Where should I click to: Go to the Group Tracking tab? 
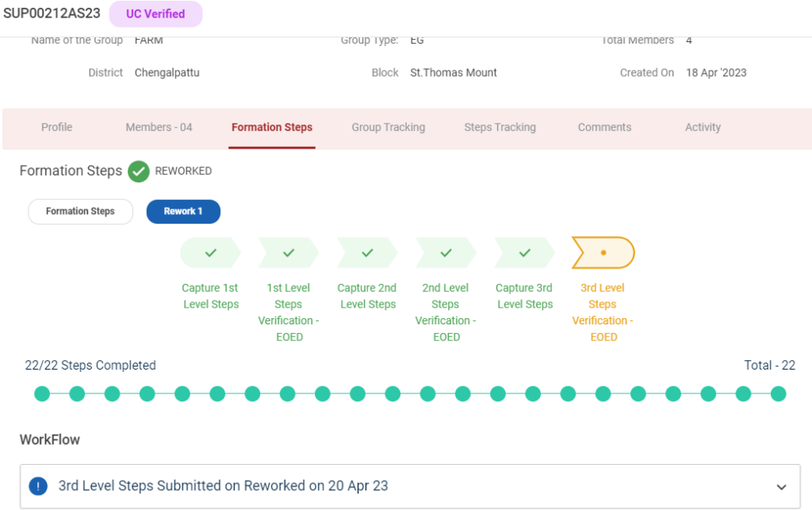click(388, 128)
